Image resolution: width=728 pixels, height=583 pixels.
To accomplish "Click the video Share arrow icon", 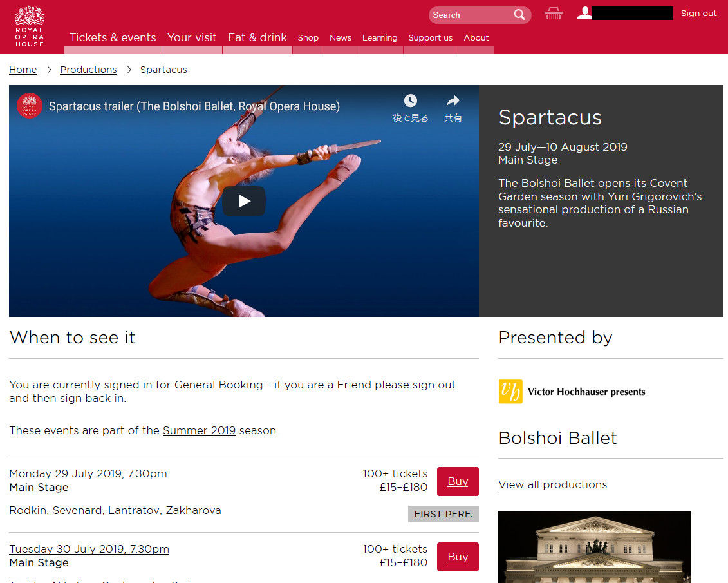I will click(x=453, y=100).
